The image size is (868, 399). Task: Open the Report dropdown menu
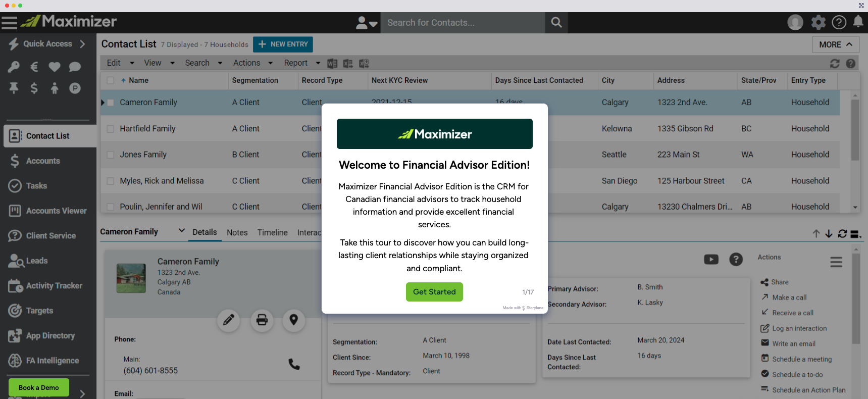click(302, 63)
